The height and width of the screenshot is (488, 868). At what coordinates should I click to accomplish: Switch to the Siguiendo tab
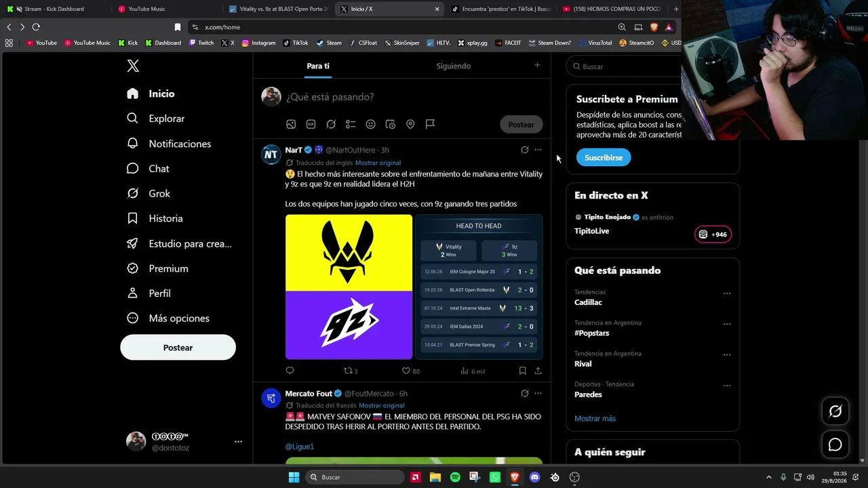coord(454,66)
